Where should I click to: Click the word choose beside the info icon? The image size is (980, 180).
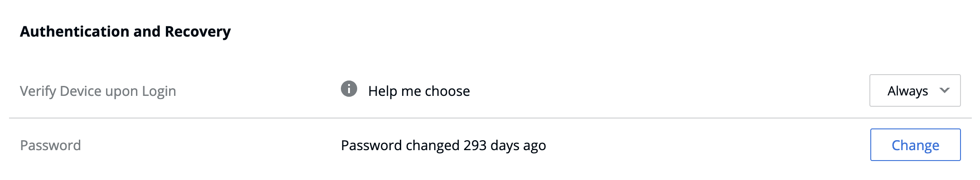447,91
